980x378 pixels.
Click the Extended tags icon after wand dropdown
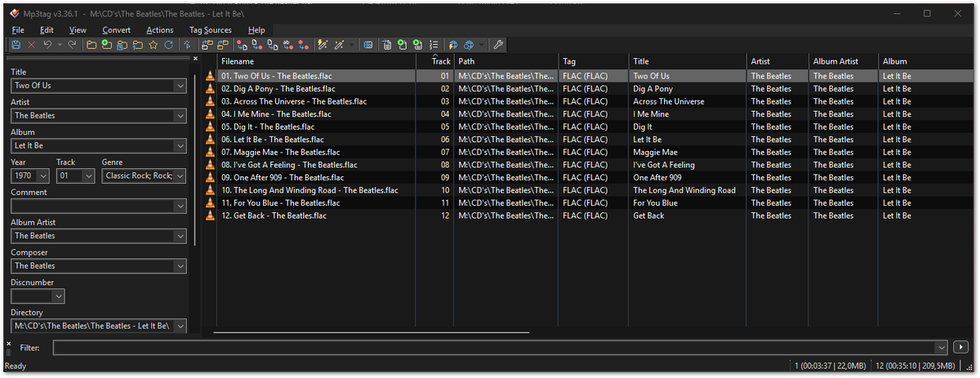pos(368,45)
